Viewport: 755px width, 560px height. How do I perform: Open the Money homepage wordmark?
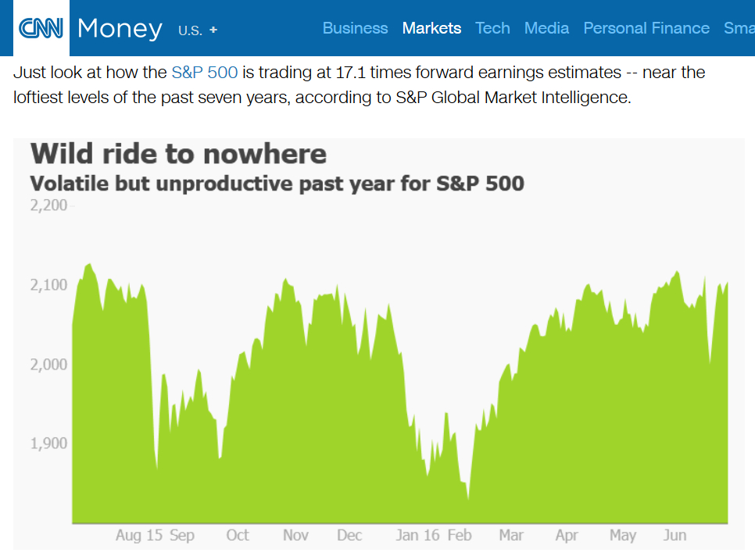pyautogui.click(x=120, y=29)
